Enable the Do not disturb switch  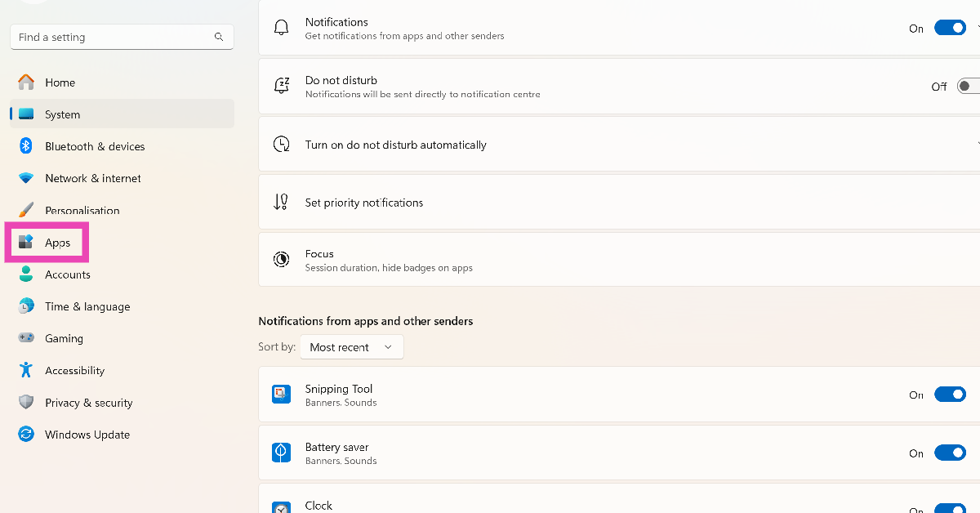[x=968, y=86]
